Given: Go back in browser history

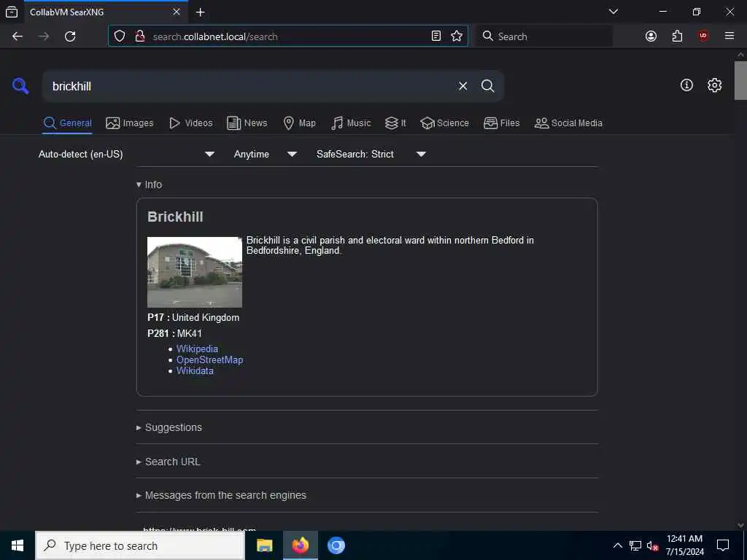Looking at the screenshot, I should 18,36.
